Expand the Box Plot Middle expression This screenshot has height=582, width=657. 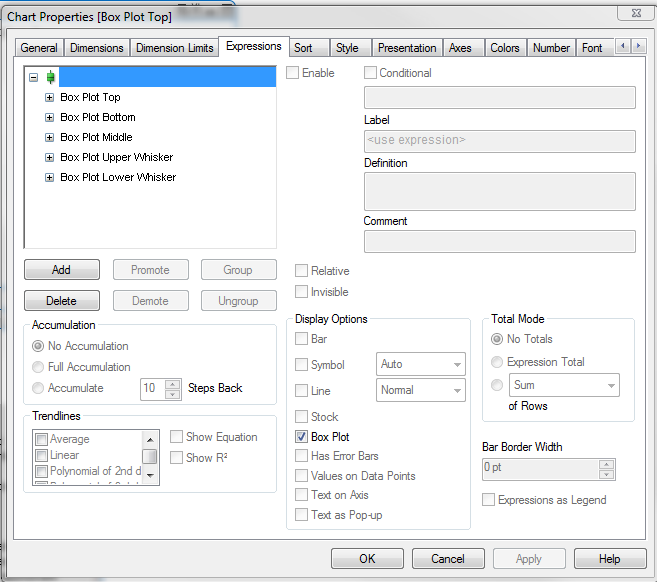coord(49,137)
